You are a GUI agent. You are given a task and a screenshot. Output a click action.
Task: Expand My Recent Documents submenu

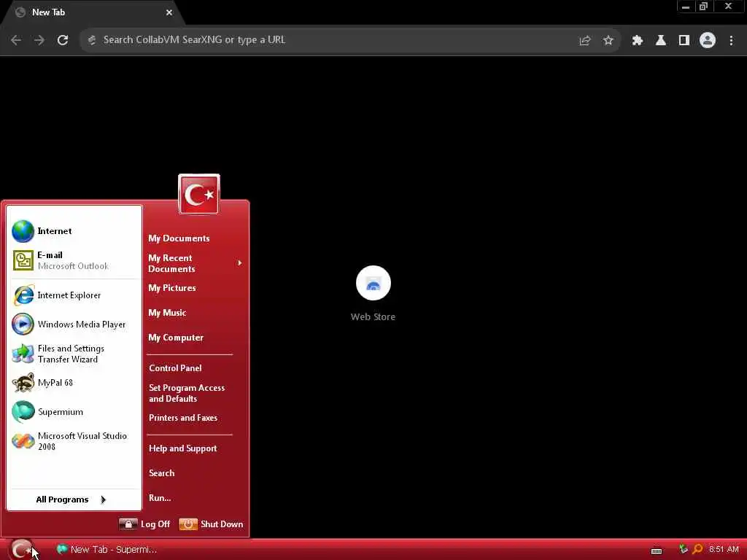[196, 263]
